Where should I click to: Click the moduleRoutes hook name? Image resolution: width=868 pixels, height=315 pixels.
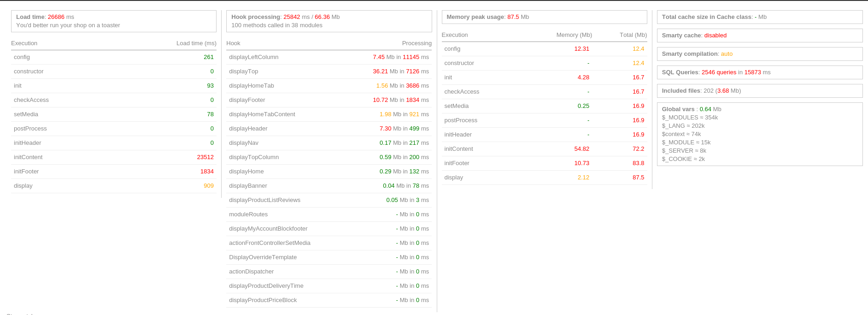coord(248,214)
